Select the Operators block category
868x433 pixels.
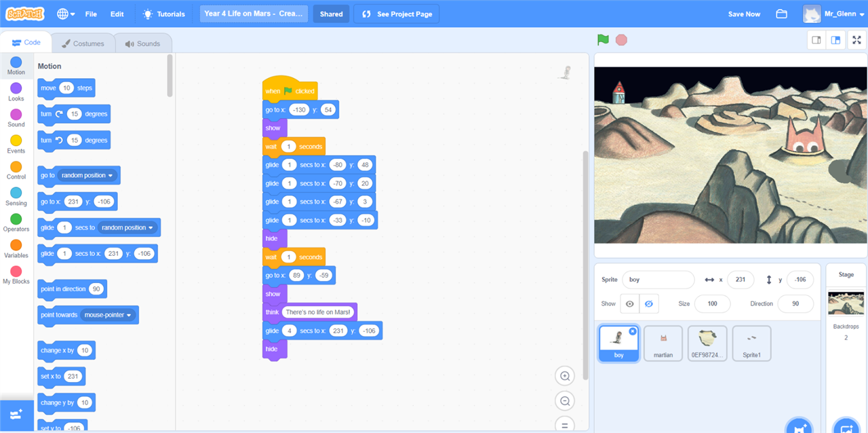(16, 223)
